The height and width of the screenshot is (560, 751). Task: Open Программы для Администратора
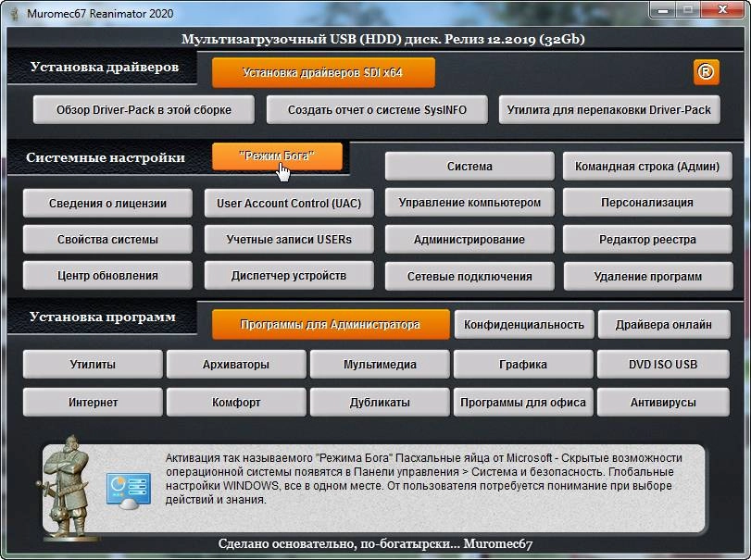(x=330, y=324)
